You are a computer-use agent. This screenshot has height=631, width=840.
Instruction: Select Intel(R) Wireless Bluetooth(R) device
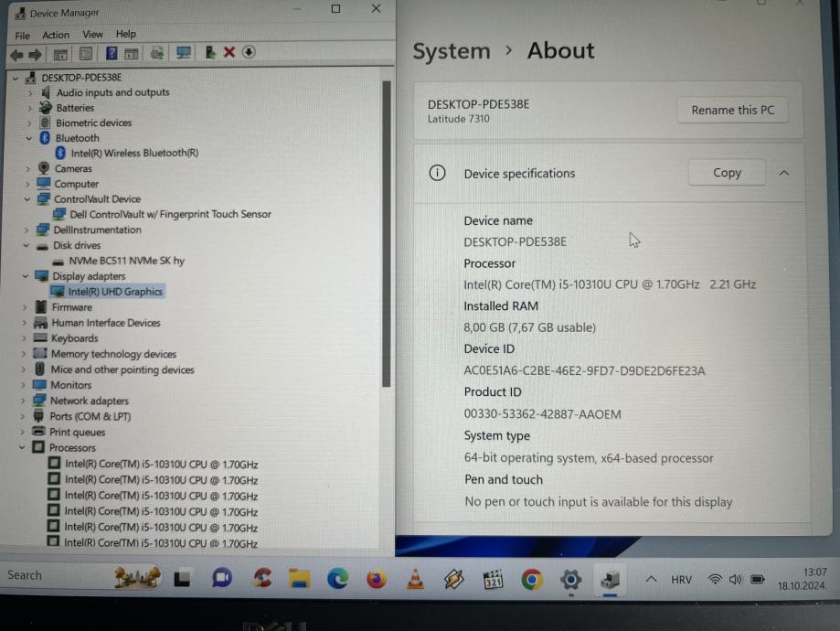click(134, 154)
